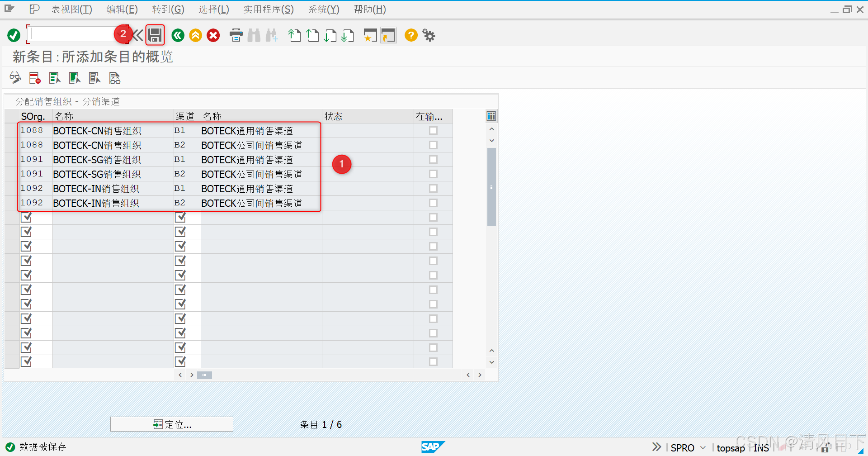
Task: Click the Deselect All icon
Action: [x=94, y=78]
